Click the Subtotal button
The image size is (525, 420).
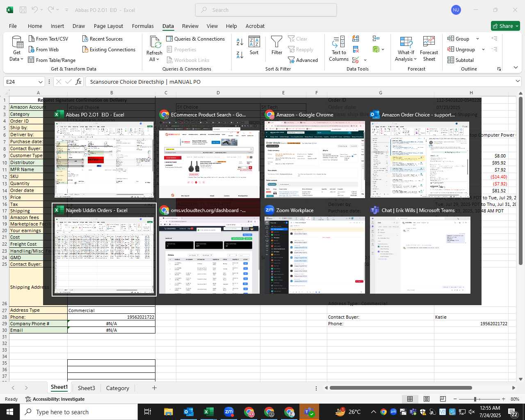(461, 60)
